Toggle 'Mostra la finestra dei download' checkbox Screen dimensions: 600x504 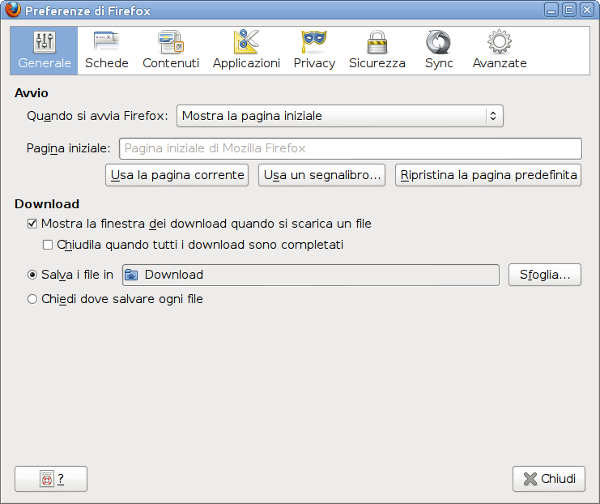(32, 224)
